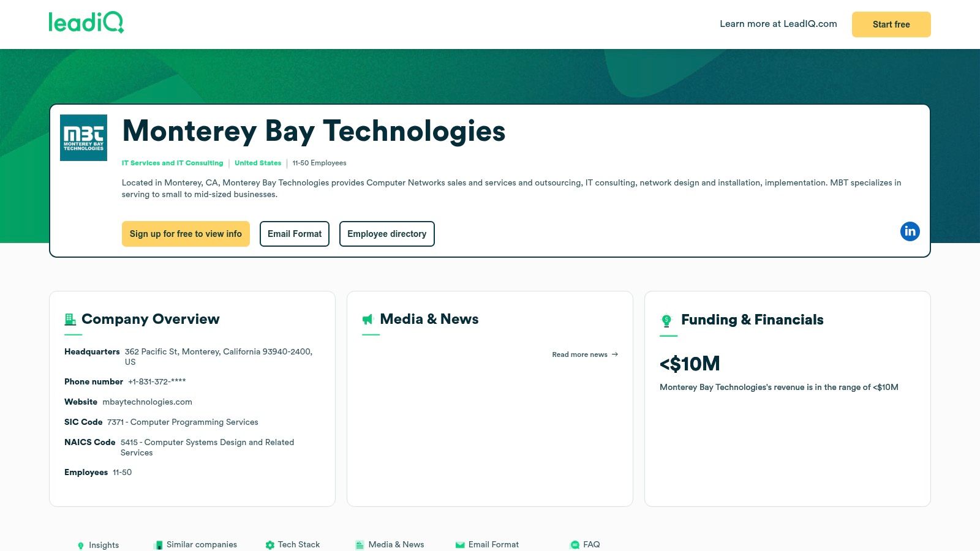Select the Tech Stack gear icon
Image resolution: width=980 pixels, height=551 pixels.
click(x=270, y=544)
